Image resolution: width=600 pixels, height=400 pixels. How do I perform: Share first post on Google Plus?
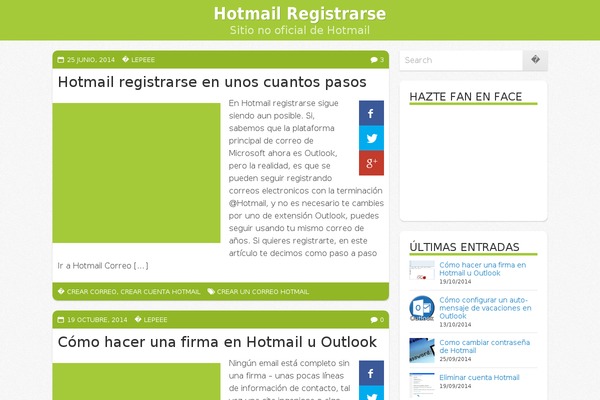[x=371, y=163]
